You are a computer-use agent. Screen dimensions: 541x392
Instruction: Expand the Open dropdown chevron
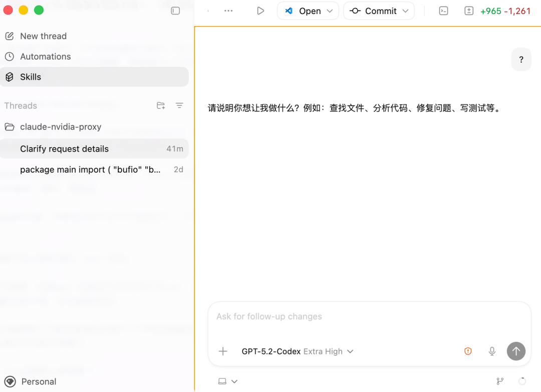click(330, 11)
